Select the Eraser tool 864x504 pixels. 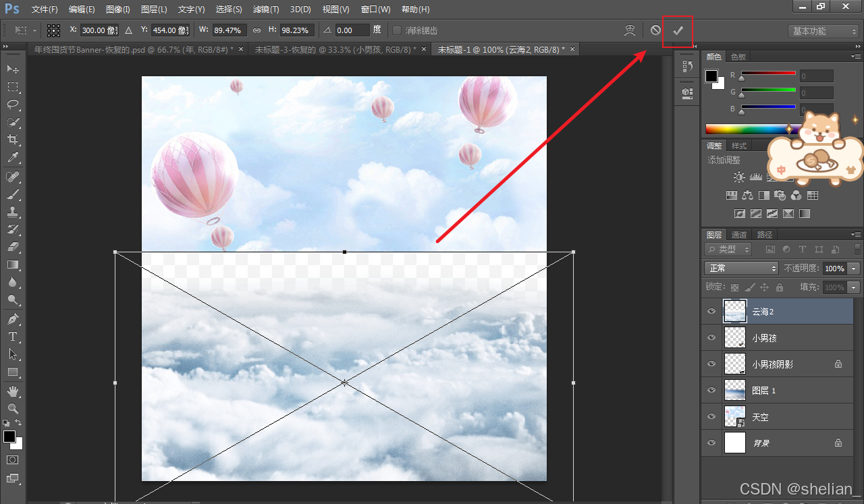[13, 247]
